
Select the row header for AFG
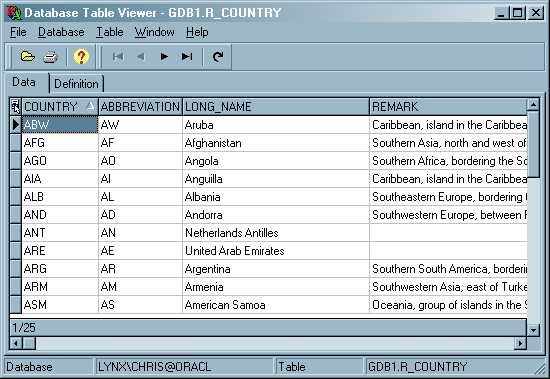(15, 143)
